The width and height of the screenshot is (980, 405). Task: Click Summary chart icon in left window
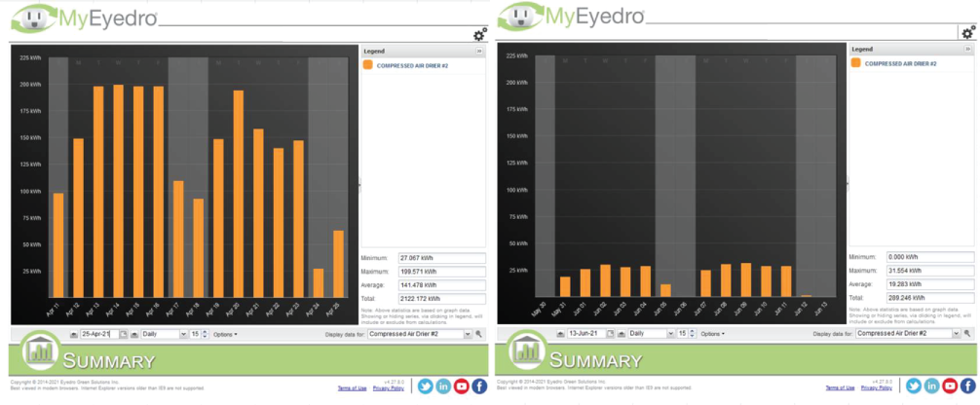click(41, 351)
